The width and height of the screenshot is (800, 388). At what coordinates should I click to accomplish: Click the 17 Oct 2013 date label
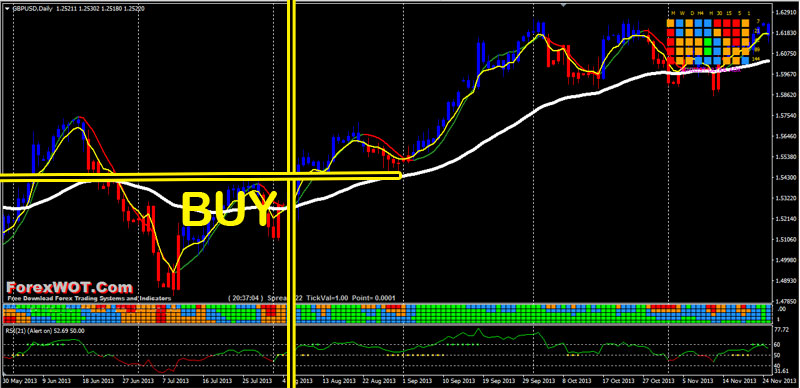[x=617, y=381]
